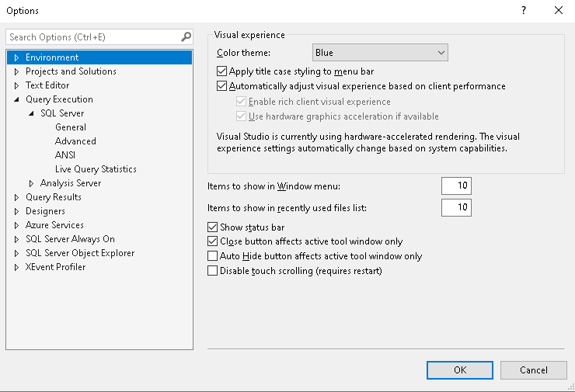Toggle Show status bar checkbox
The image size is (575, 392).
point(213,227)
